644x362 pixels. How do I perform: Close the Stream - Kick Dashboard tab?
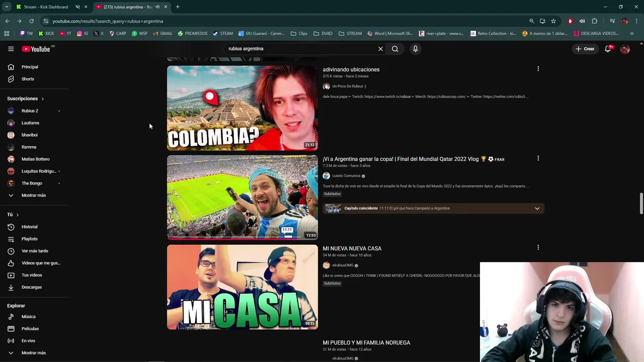pos(86,7)
